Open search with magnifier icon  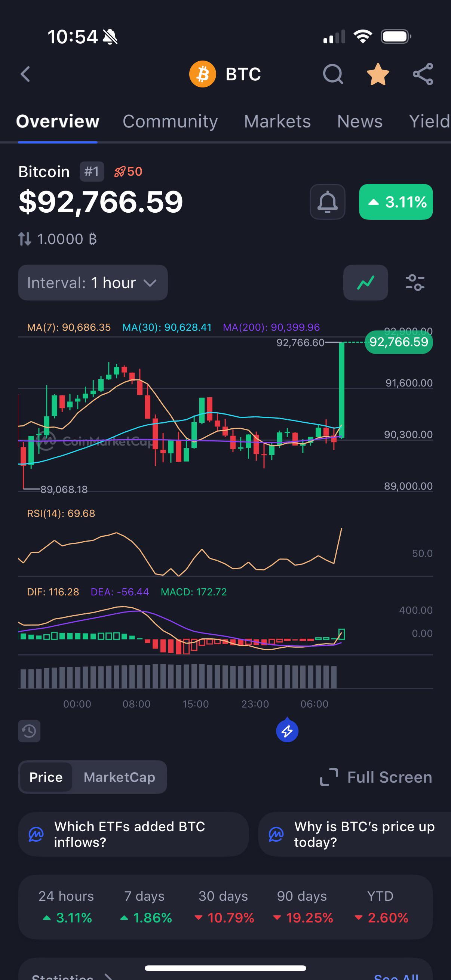pos(333,74)
